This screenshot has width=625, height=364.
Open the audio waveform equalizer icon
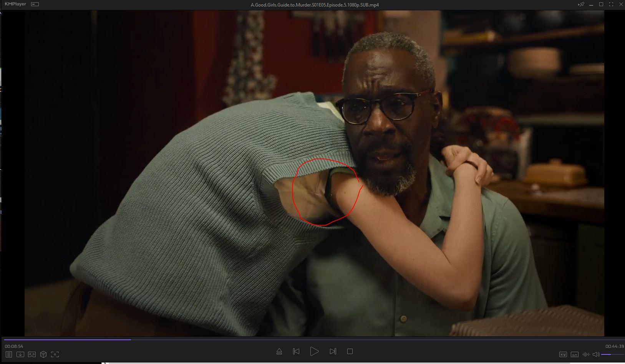[x=586, y=354]
